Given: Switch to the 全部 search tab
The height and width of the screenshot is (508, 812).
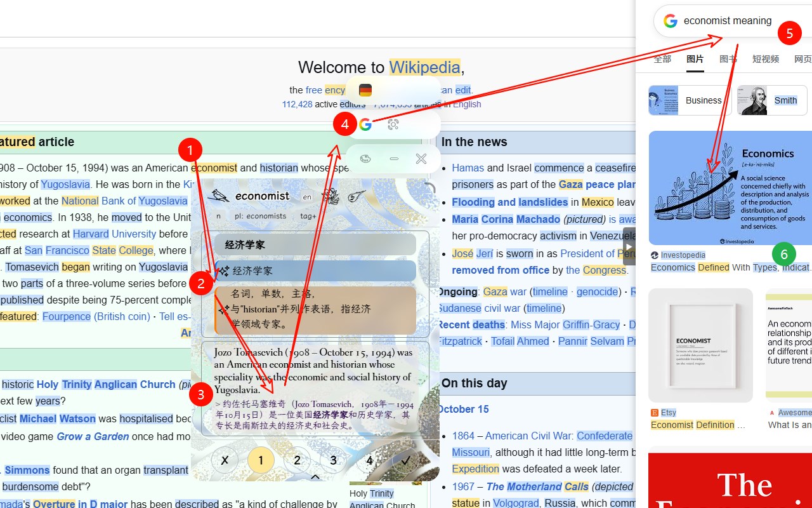Looking at the screenshot, I should pos(662,59).
